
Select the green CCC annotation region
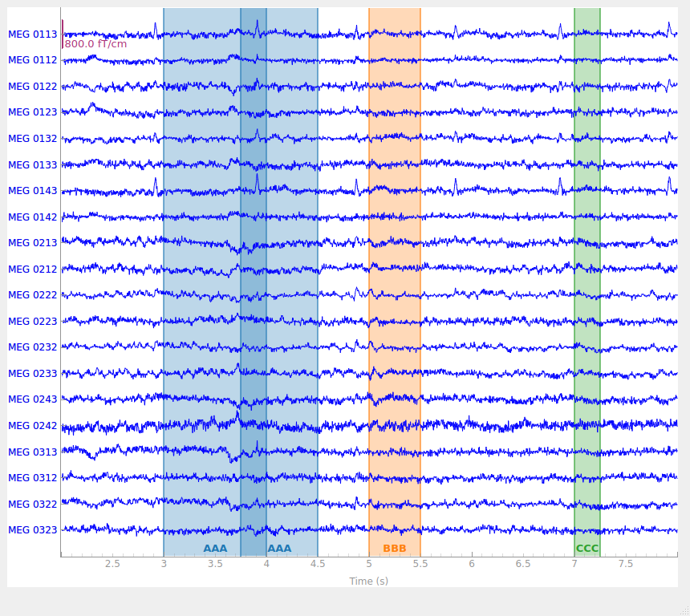pyautogui.click(x=587, y=282)
